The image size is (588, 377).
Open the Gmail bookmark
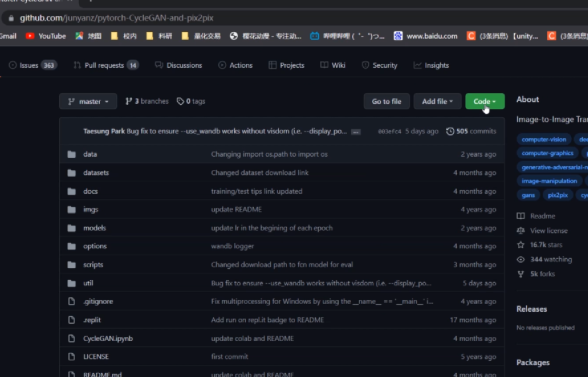coord(8,36)
